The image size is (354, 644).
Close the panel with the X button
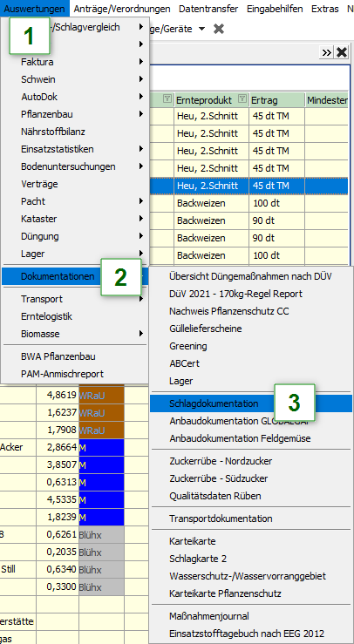pyautogui.click(x=342, y=52)
